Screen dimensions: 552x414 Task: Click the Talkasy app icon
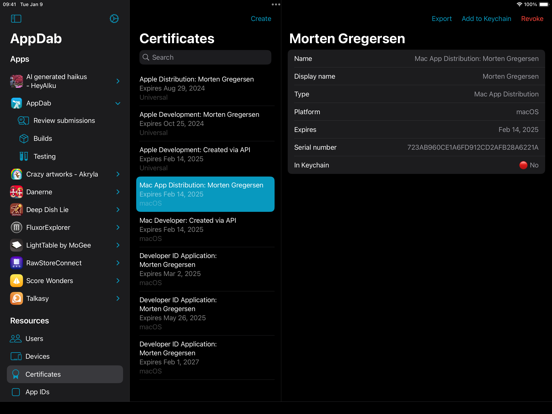17,299
